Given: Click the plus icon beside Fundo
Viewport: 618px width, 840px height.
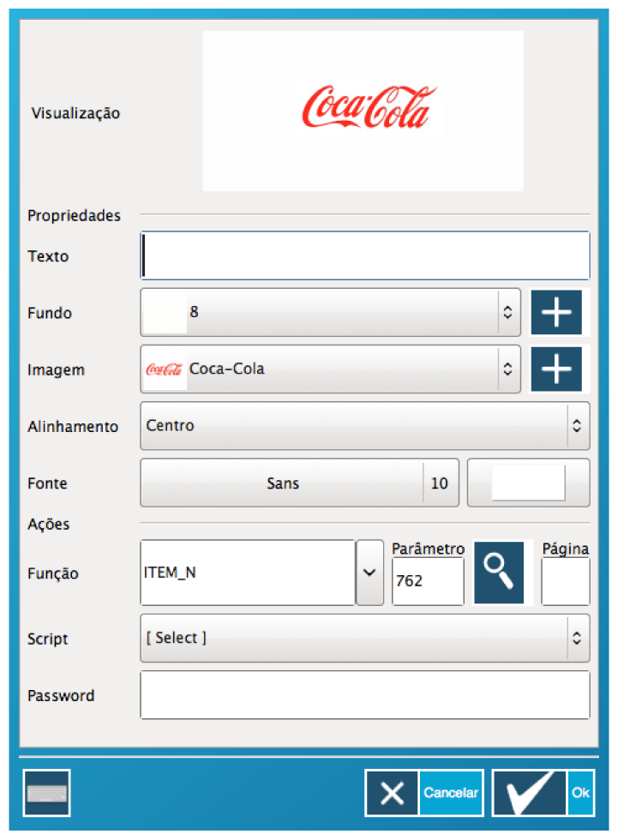Looking at the screenshot, I should pos(556,313).
